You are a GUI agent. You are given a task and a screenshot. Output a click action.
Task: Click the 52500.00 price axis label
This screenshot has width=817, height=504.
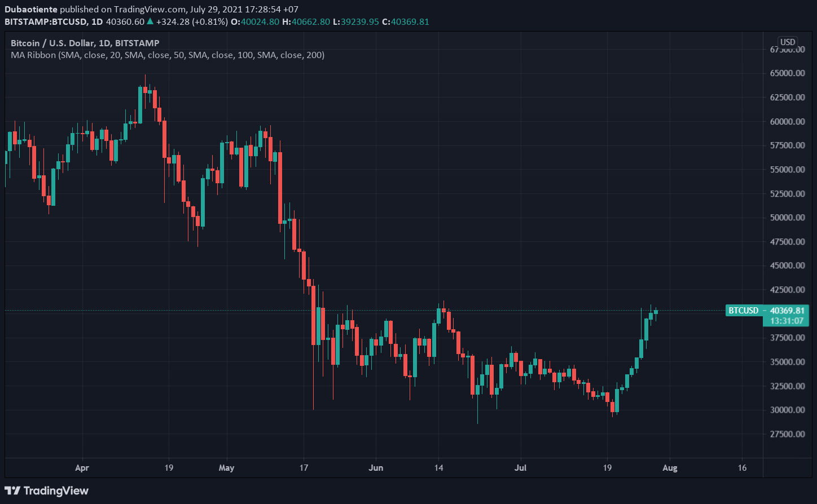click(788, 194)
